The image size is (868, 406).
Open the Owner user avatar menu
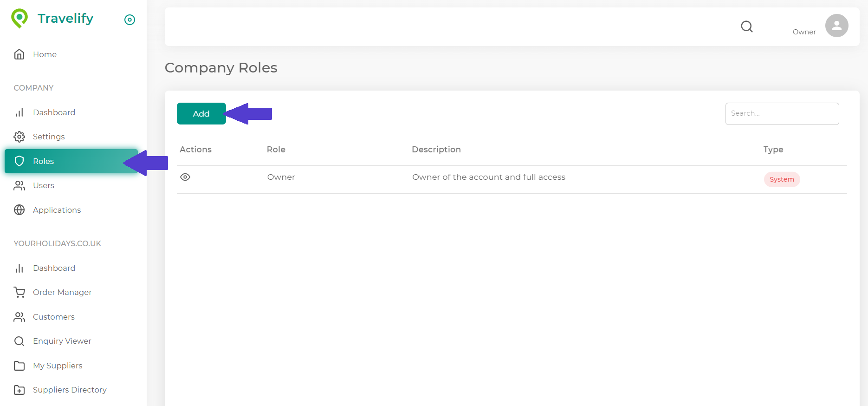click(836, 26)
